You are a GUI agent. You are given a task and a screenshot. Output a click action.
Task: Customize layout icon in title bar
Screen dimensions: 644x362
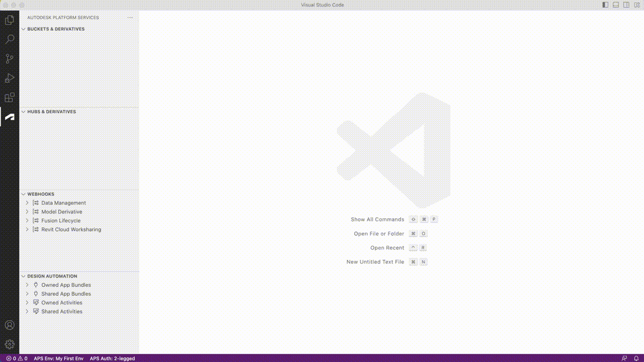[636, 5]
